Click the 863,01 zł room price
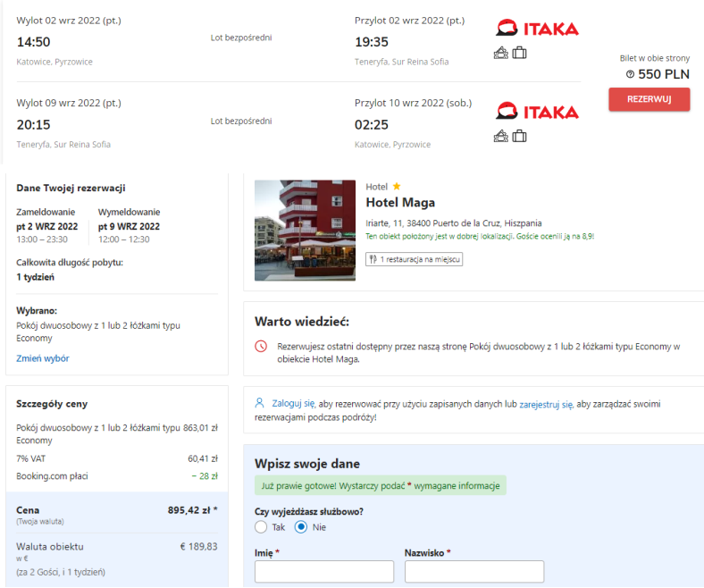 click(200, 428)
